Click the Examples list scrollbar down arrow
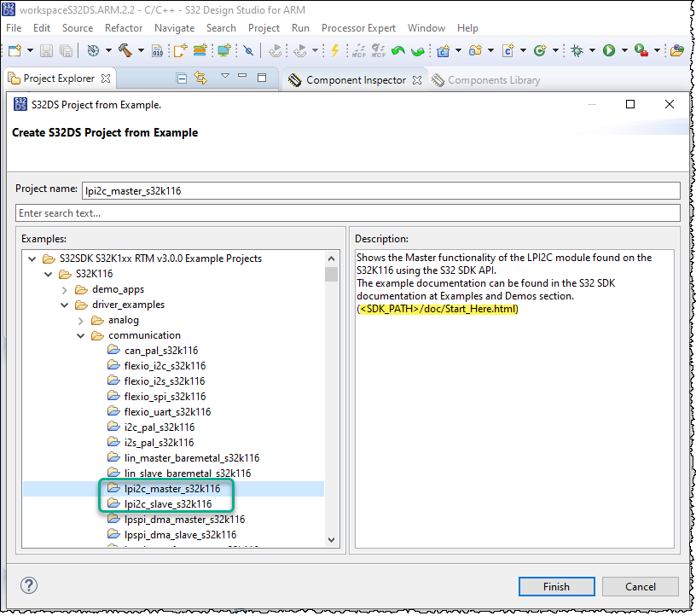 (331, 540)
